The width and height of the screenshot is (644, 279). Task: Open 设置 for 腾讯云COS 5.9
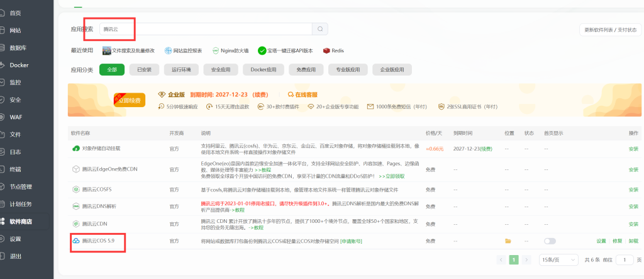[601, 241]
